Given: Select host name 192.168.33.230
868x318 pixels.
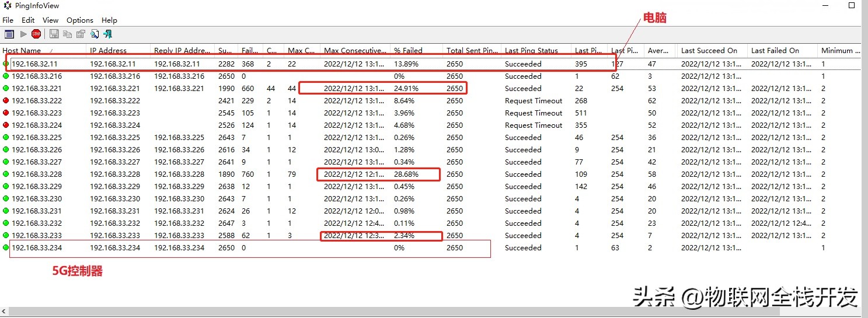Looking at the screenshot, I should coord(37,199).
